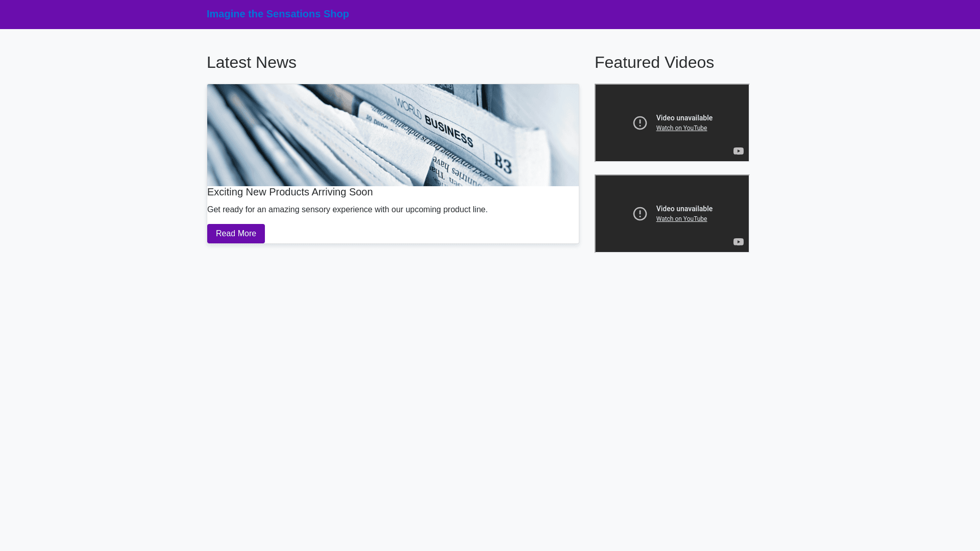Image resolution: width=980 pixels, height=551 pixels.
Task: Click the Video unavailable text in second video
Action: 684,209
